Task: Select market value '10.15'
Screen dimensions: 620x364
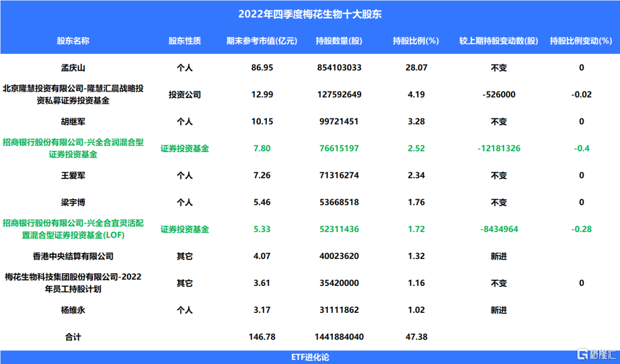Action: click(262, 122)
